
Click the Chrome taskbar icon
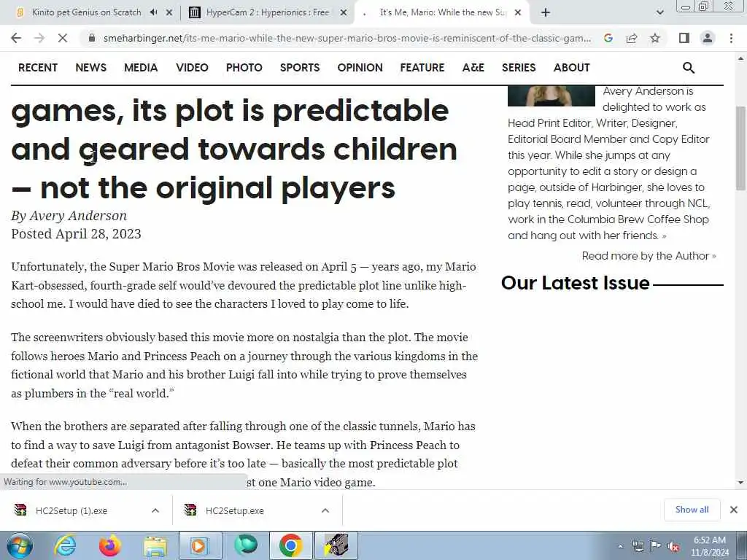point(291,545)
